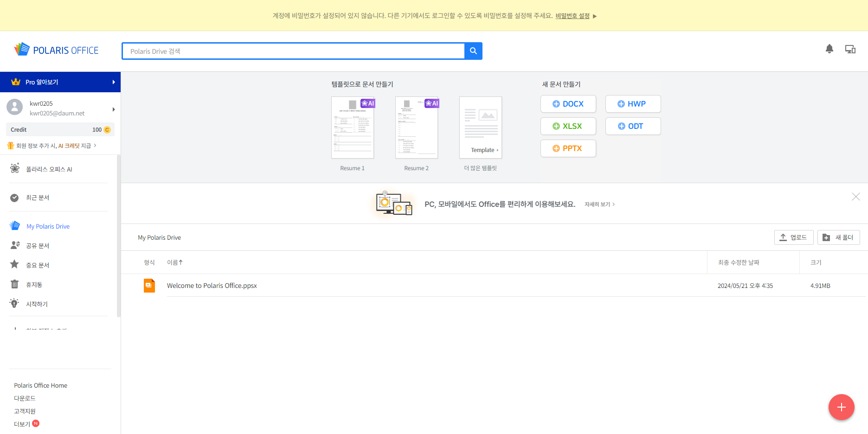Click the 업로드 upload button
The height and width of the screenshot is (434, 868).
coord(794,237)
